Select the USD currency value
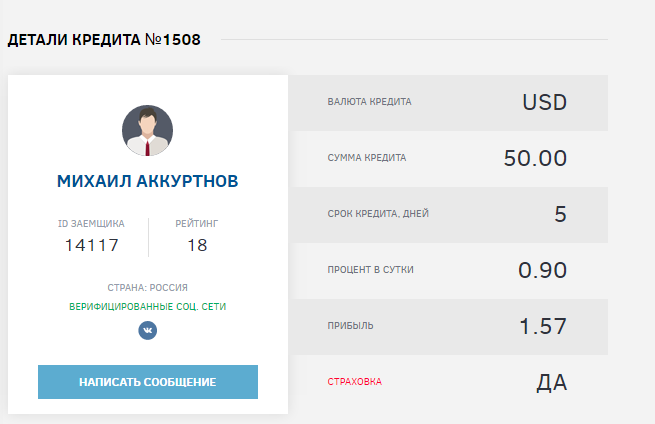Screen dimensions: 655x424 coord(544,102)
